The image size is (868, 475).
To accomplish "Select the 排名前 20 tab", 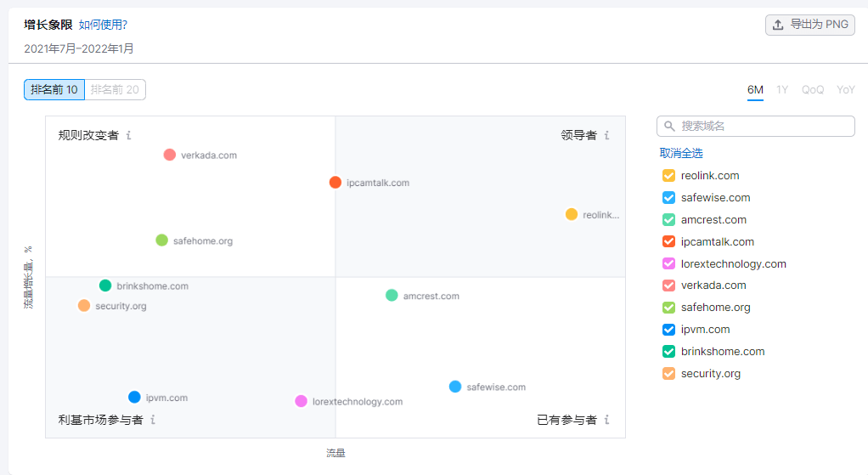I will tap(116, 90).
